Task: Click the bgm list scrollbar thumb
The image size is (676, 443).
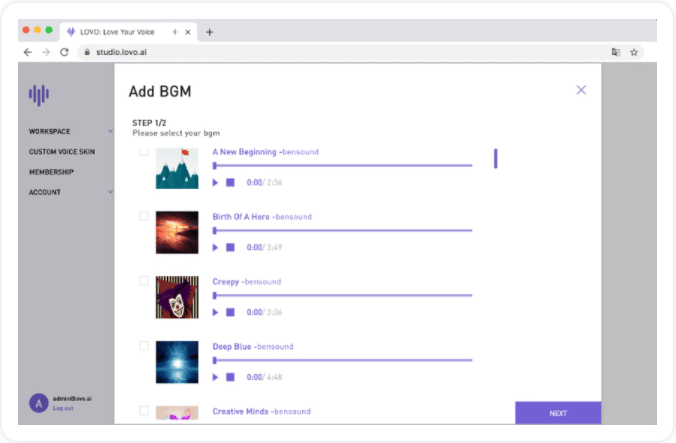Action: point(495,159)
